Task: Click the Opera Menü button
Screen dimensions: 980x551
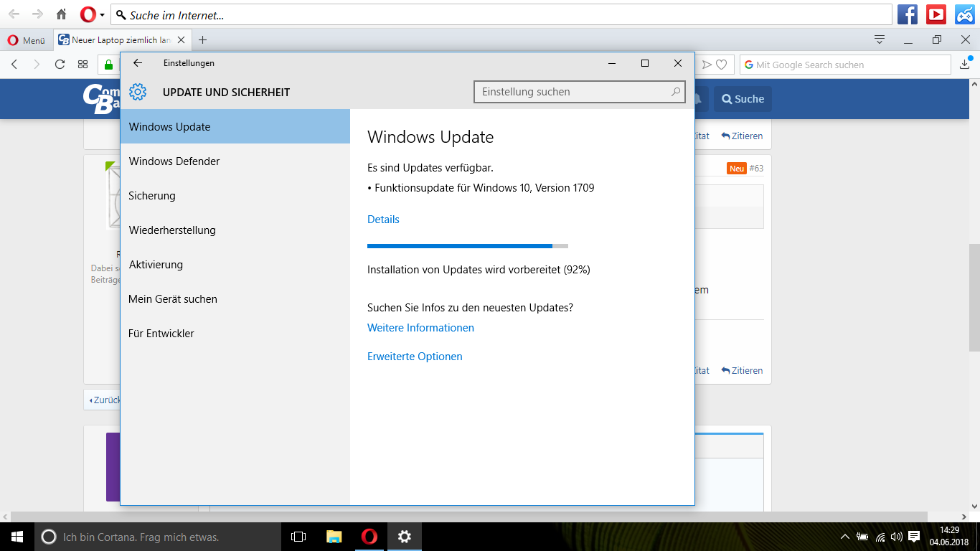Action: [x=27, y=40]
